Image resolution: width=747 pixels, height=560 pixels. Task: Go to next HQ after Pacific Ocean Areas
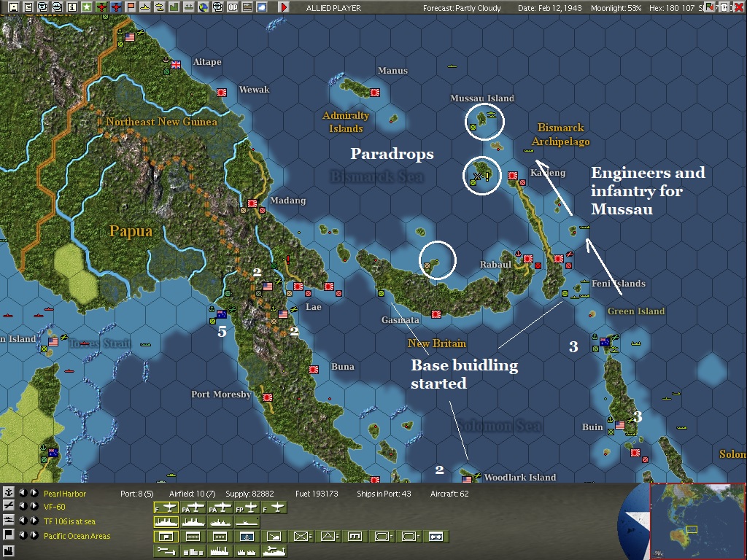(34, 535)
